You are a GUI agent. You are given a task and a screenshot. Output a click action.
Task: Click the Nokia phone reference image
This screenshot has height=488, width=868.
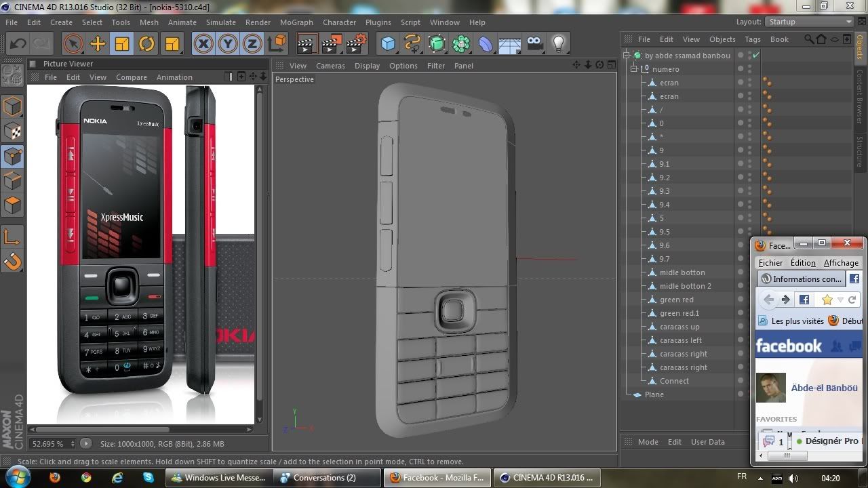tap(141, 254)
